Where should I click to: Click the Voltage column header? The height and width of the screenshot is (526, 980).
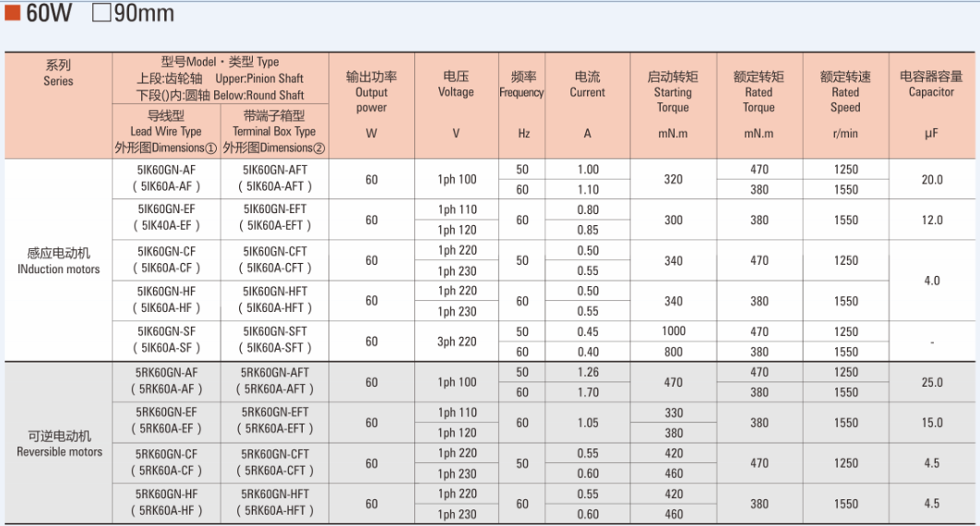coord(456,85)
